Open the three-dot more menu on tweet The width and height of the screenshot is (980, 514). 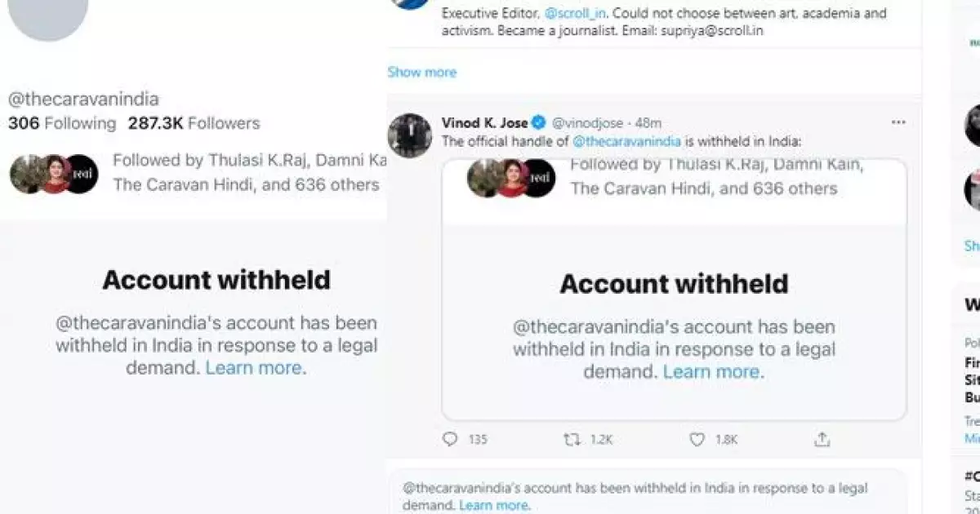(898, 122)
